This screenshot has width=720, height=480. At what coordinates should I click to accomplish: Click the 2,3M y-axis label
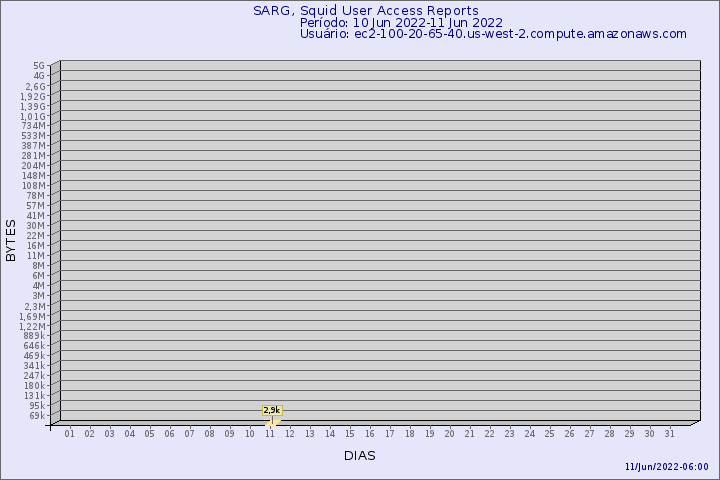click(x=35, y=306)
